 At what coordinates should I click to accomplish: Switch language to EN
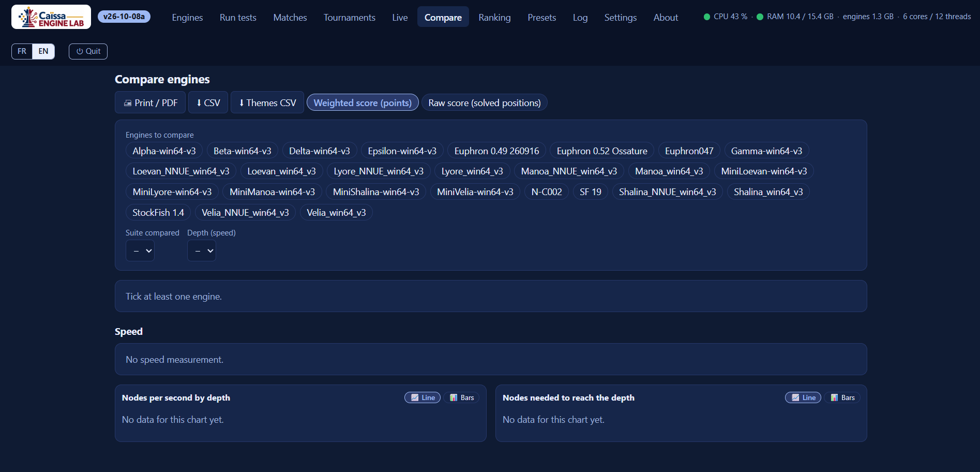pos(43,51)
